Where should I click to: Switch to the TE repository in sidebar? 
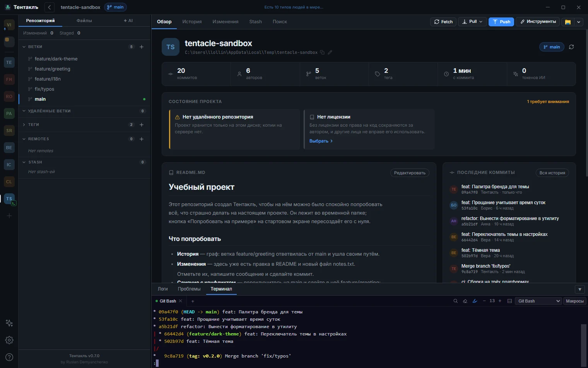click(x=9, y=62)
